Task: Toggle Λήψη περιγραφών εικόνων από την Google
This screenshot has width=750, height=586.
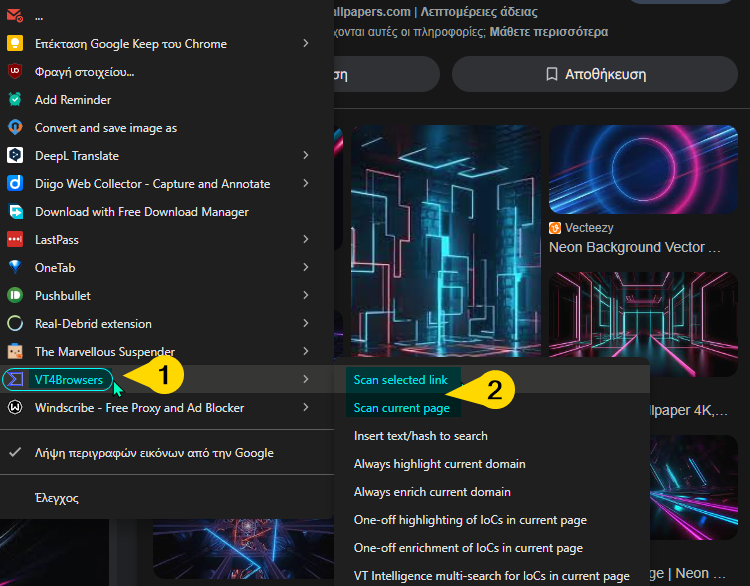Action: point(167,453)
